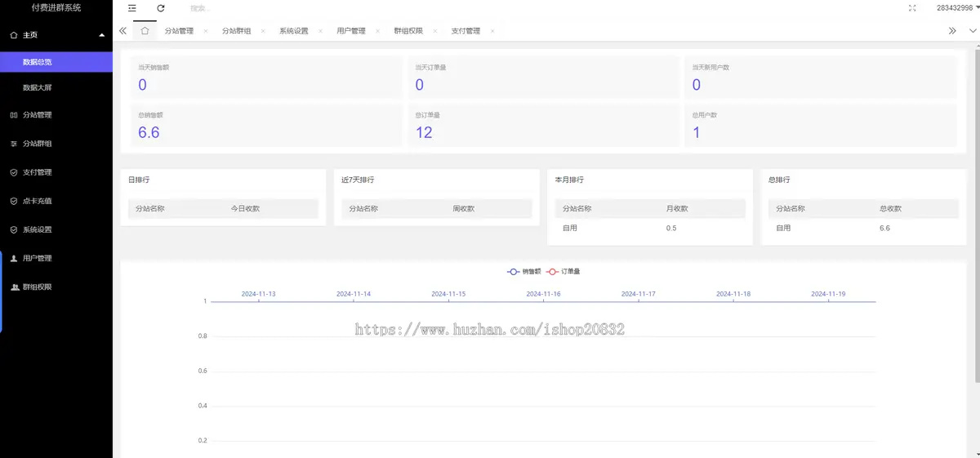Close the 用户管理 tab
The image size is (980, 458).
click(377, 31)
